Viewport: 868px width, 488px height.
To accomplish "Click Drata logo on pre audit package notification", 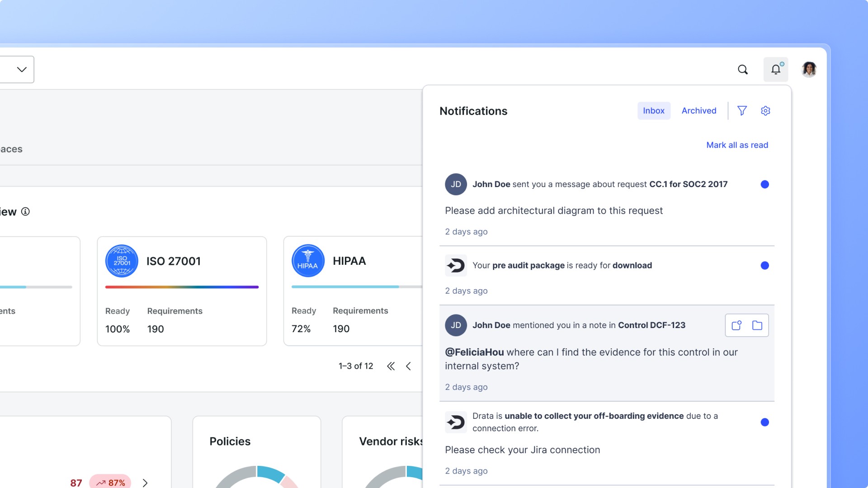I will tap(456, 265).
